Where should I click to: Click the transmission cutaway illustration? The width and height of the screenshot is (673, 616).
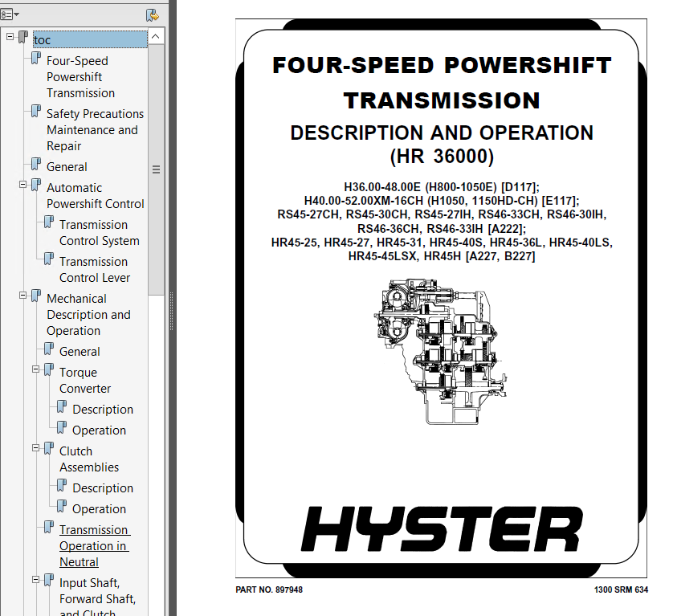point(440,352)
